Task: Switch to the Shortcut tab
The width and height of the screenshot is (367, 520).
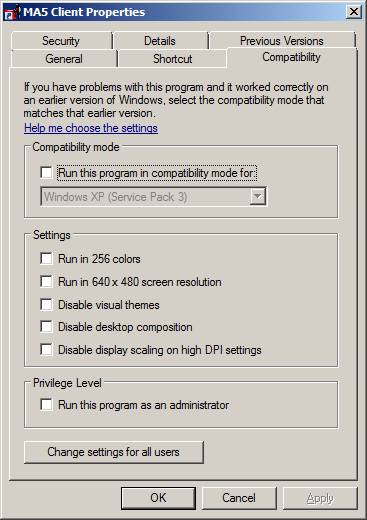Action: click(x=172, y=59)
